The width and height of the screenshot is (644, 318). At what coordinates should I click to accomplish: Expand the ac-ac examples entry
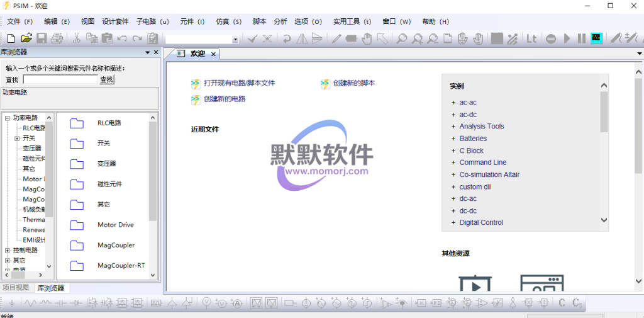coord(453,103)
